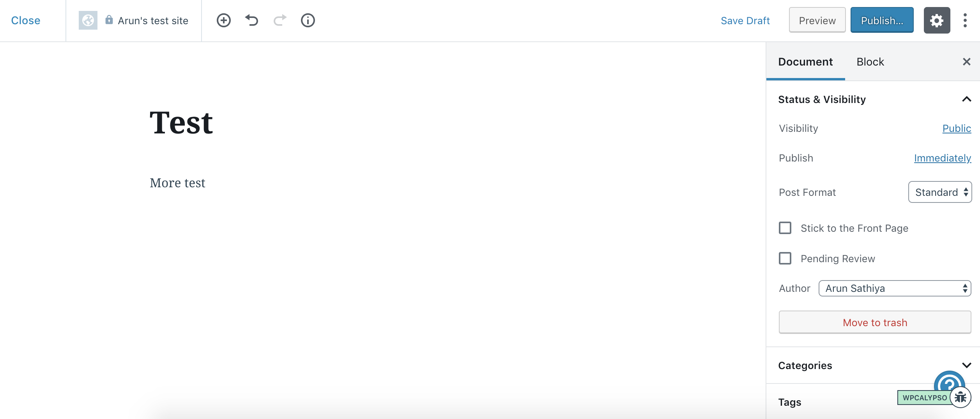Change visibility from Public
Viewport: 980px width, 419px height.
957,128
